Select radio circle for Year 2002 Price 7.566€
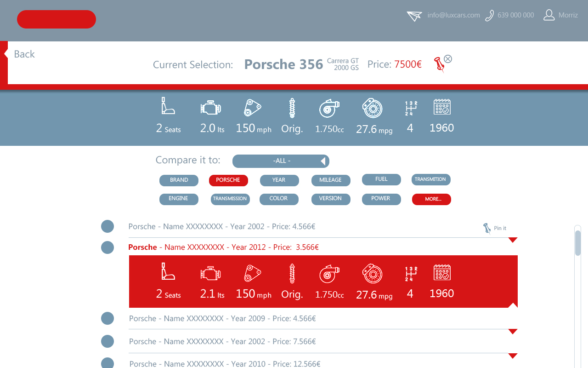588x368 pixels. (107, 341)
